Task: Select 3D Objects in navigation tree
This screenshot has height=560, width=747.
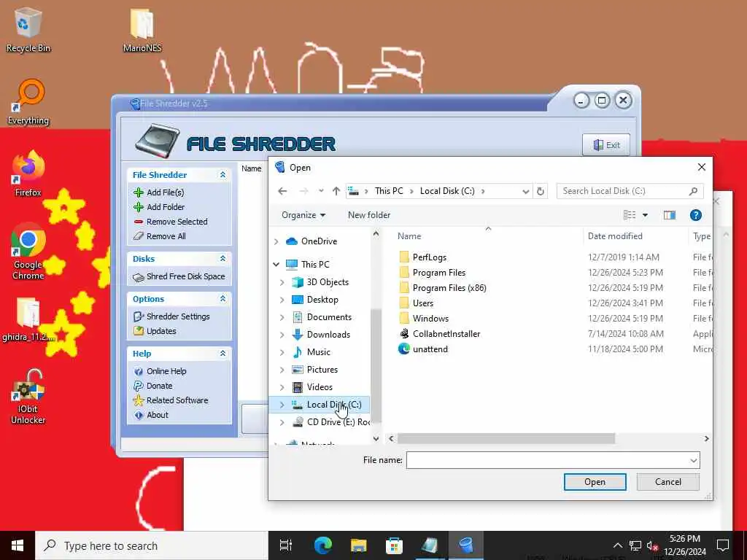Action: point(328,282)
